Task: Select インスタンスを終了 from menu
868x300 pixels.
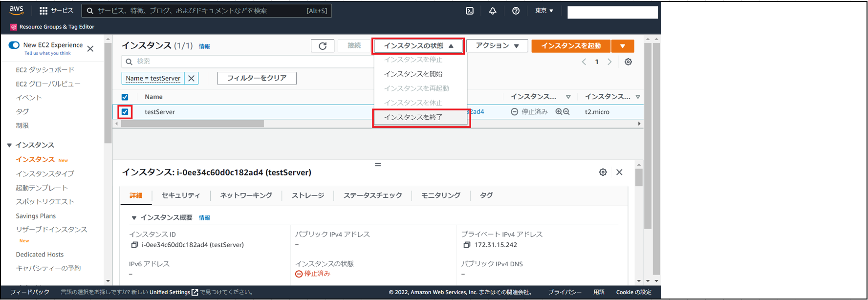Action: (420, 117)
